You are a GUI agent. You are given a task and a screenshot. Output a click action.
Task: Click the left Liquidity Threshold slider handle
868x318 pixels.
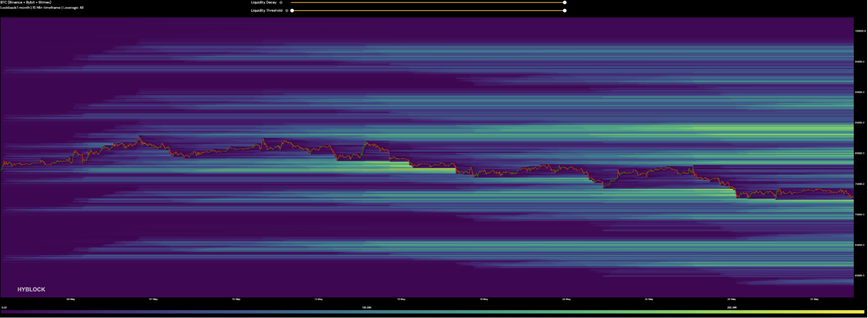292,10
